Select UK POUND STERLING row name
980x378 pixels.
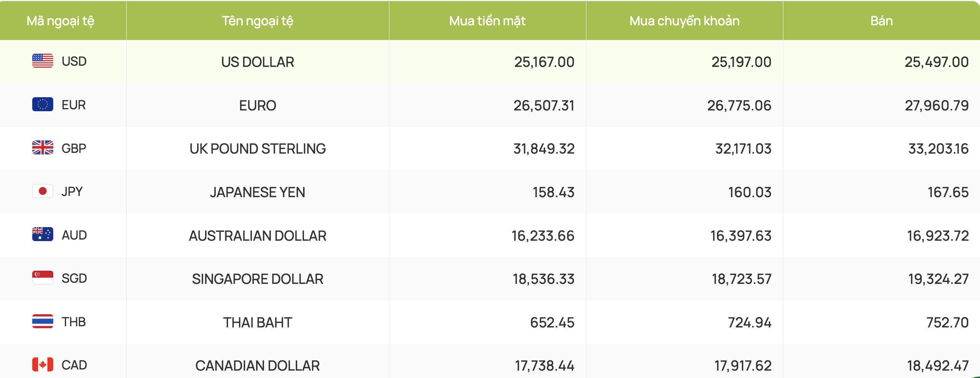point(258,149)
